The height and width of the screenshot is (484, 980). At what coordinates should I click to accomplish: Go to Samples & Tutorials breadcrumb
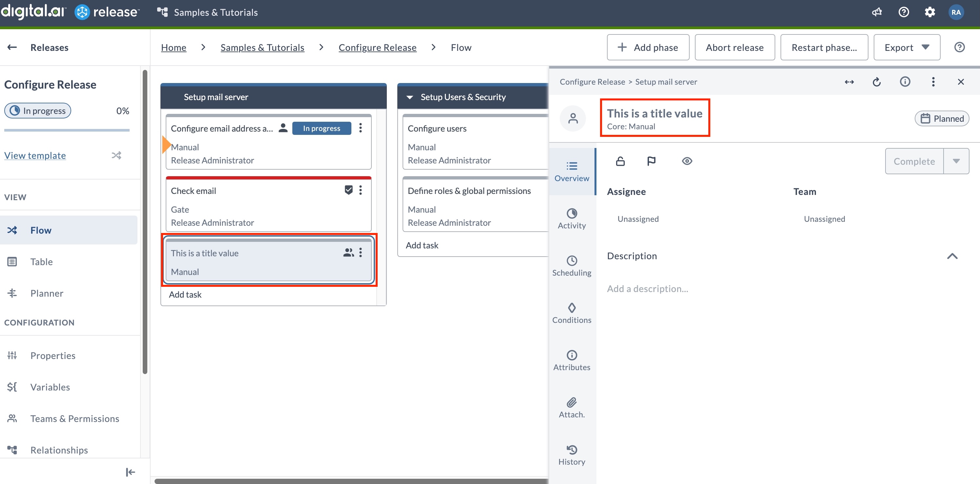(262, 47)
